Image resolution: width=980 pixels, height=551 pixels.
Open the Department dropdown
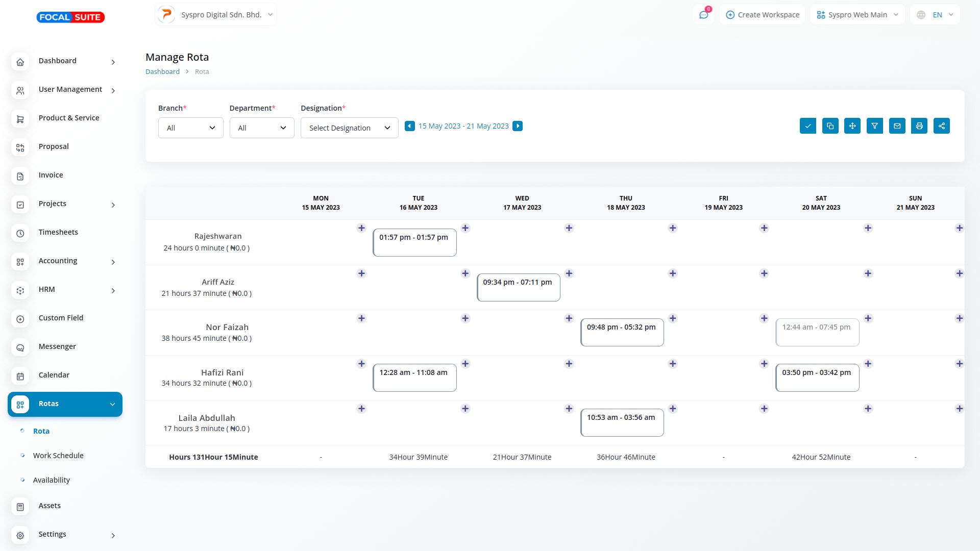(x=262, y=128)
